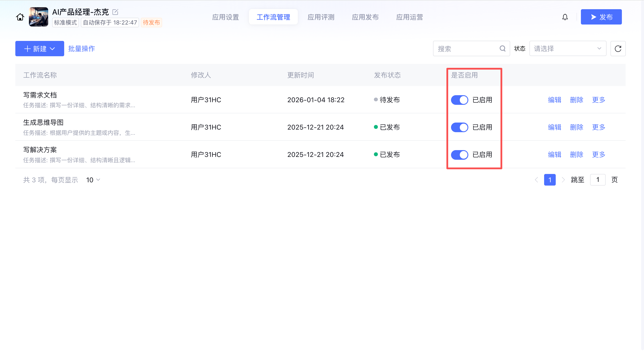This screenshot has width=644, height=351.
Task: Switch off 写解决方案 enabled toggle
Action: (x=459, y=155)
